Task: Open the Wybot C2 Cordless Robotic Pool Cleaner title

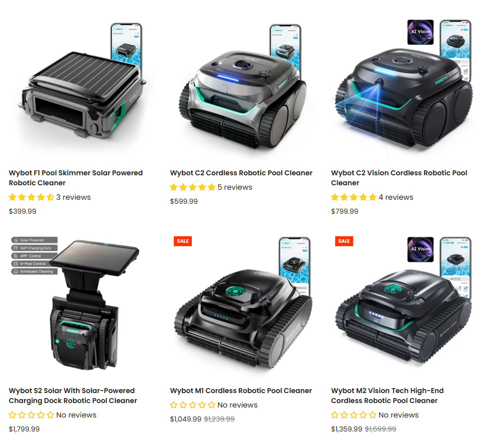Action: [x=241, y=173]
